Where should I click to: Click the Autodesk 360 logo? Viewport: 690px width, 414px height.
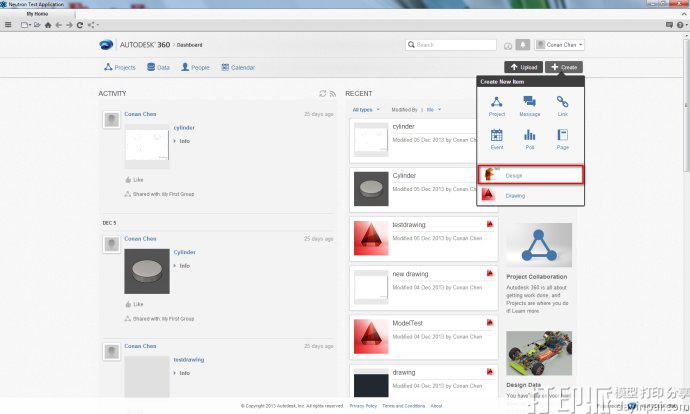(x=106, y=44)
